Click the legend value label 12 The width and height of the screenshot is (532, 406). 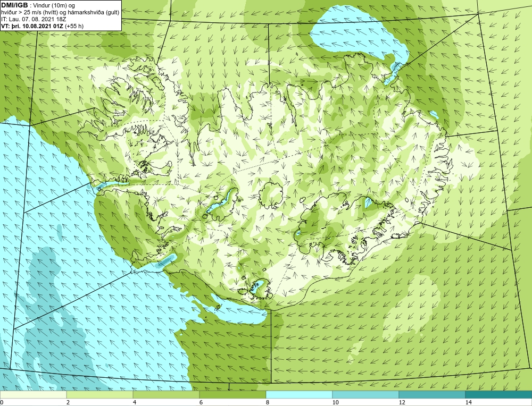click(x=402, y=402)
